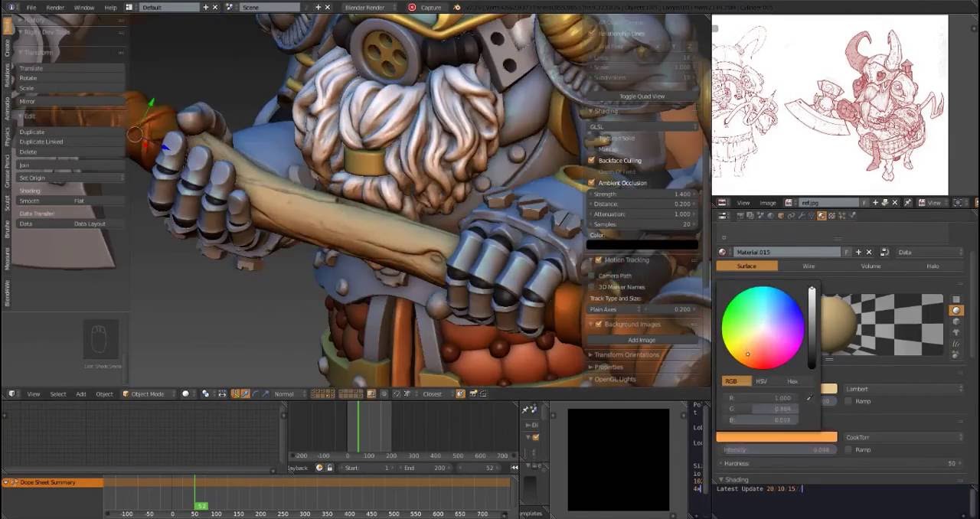980x519 pixels.
Task: Expand the Transform Orientations panel
Action: point(626,355)
